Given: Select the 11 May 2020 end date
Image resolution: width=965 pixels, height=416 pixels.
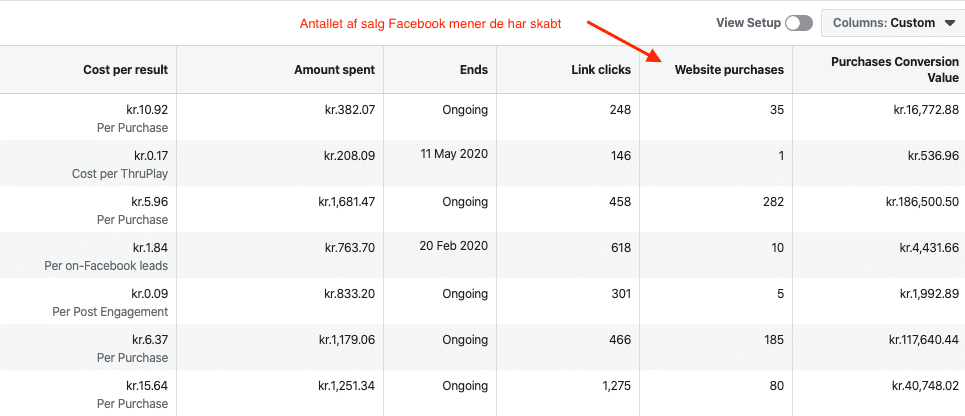Looking at the screenshot, I should click(454, 154).
